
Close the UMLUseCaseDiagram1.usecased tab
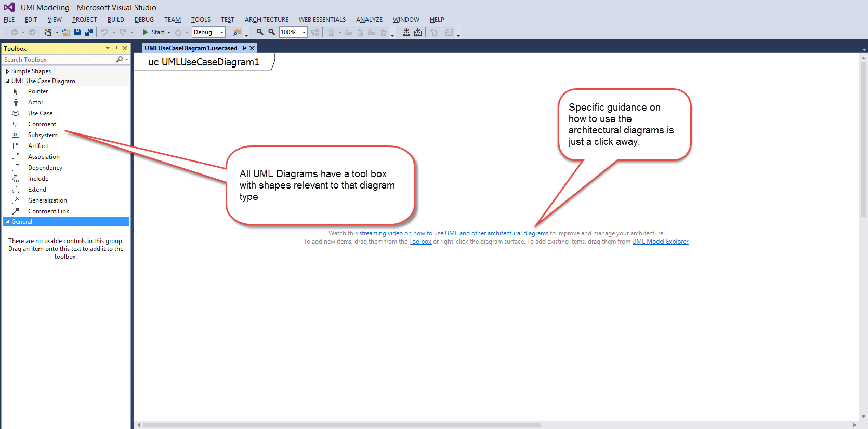252,48
